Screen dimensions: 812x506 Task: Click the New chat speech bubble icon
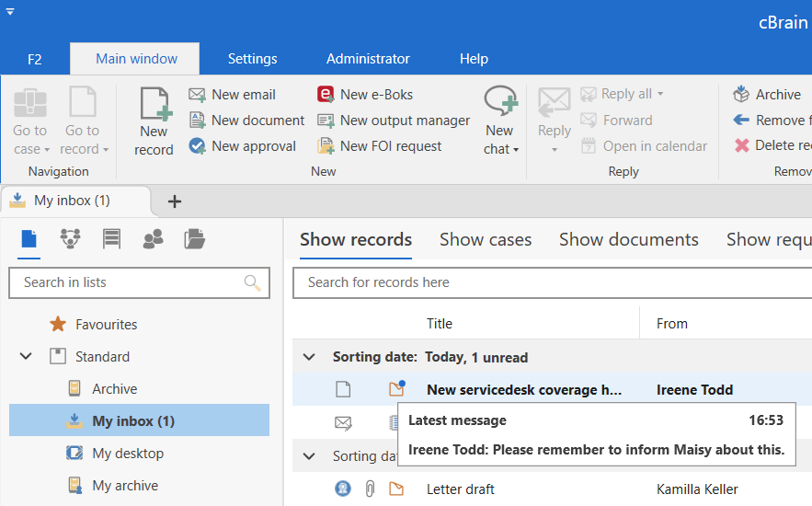click(x=501, y=100)
